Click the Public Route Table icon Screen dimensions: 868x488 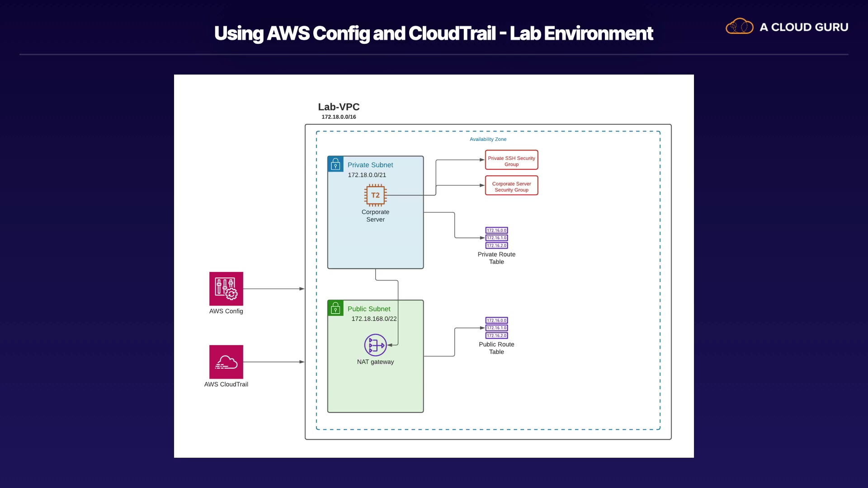pyautogui.click(x=496, y=328)
